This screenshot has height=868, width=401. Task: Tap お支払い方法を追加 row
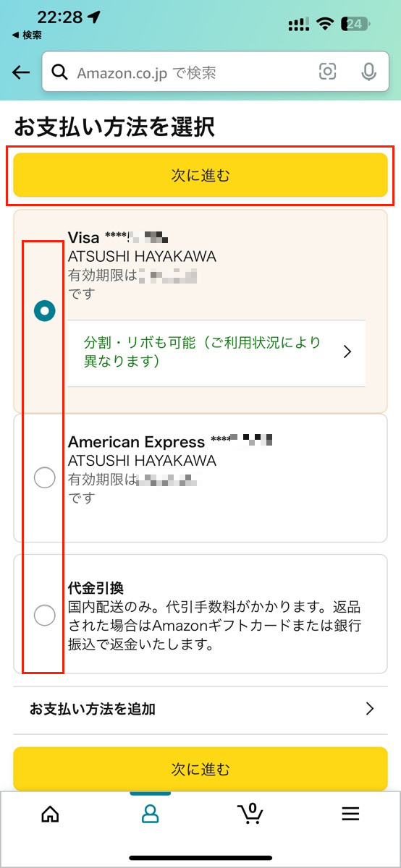coord(200,709)
